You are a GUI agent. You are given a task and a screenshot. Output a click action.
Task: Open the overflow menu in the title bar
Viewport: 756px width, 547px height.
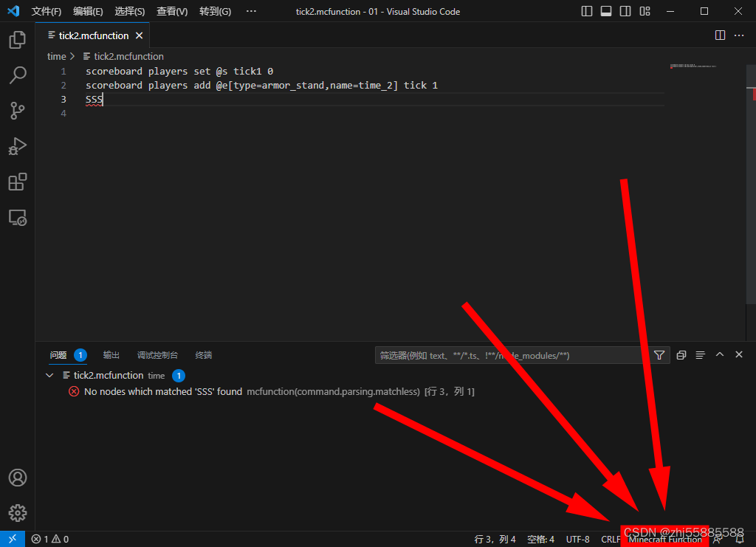click(250, 11)
